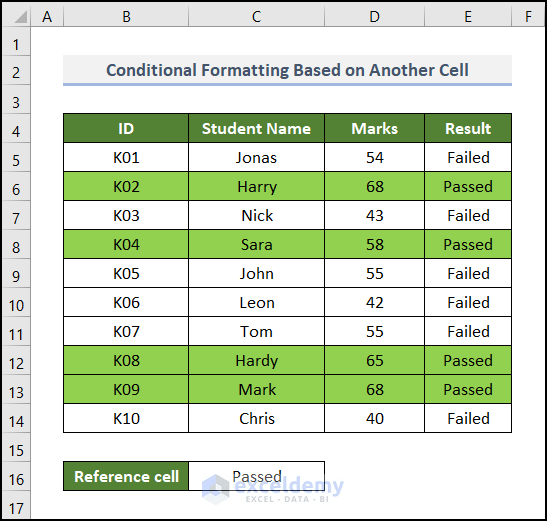
Task: Select cell containing 'K10'
Action: click(x=126, y=418)
